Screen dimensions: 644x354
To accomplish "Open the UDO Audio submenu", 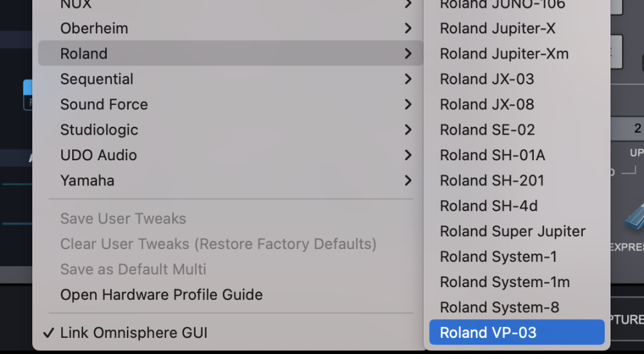I will pyautogui.click(x=99, y=155).
